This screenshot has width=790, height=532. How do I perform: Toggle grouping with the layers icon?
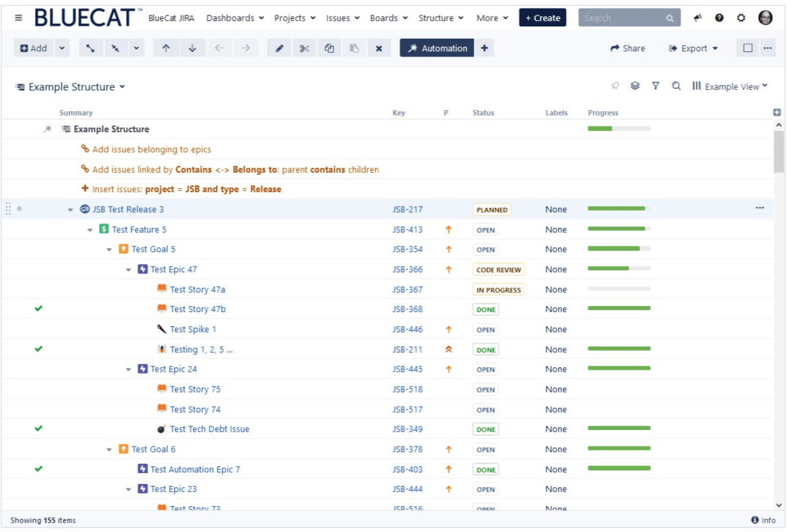[x=635, y=86]
